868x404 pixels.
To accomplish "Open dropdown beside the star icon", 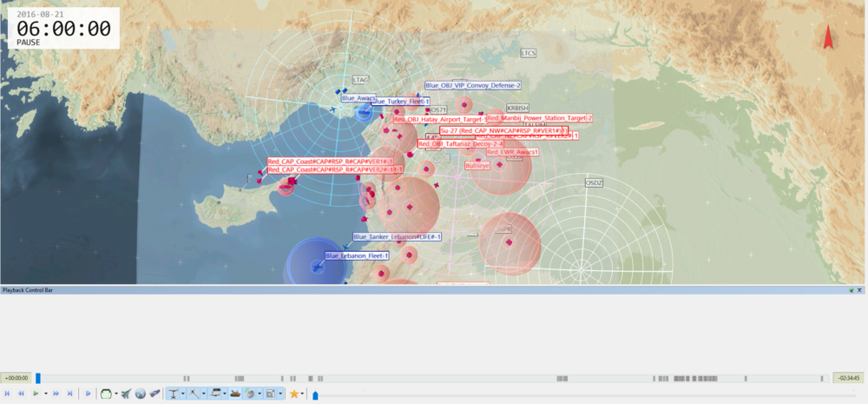I will tap(302, 394).
